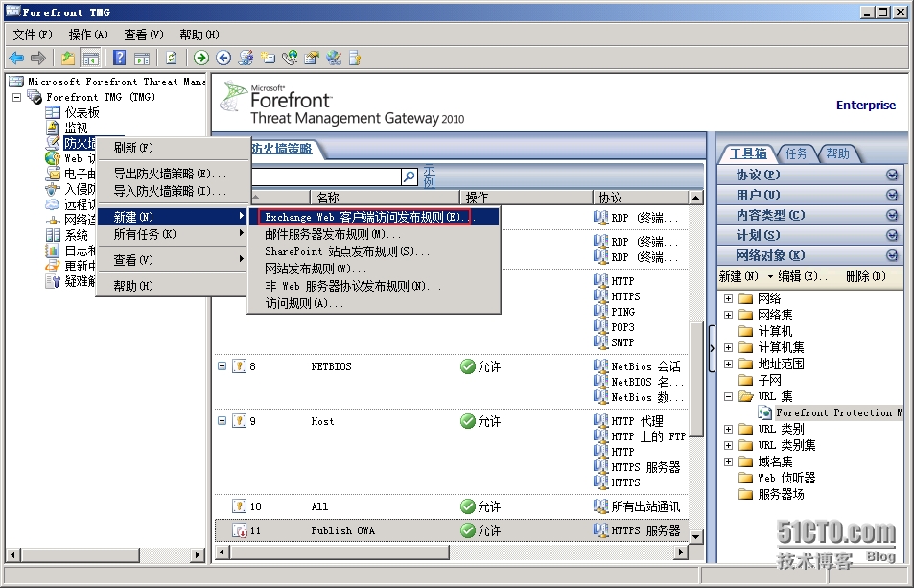This screenshot has height=588, width=914.
Task: Click the blue help question-mark toolbar icon
Action: (120, 58)
